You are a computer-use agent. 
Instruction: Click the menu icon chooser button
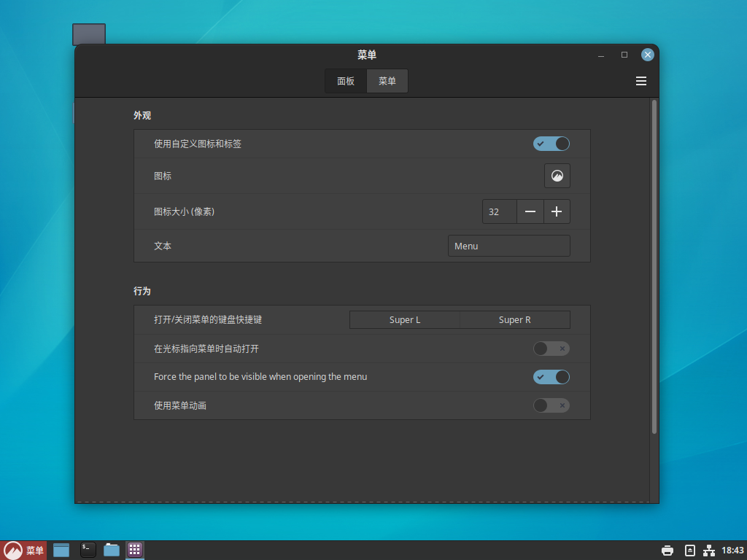557,176
